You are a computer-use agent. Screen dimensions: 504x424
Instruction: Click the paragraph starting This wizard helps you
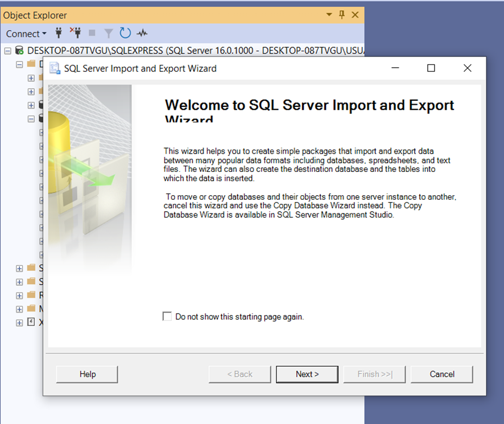point(307,164)
